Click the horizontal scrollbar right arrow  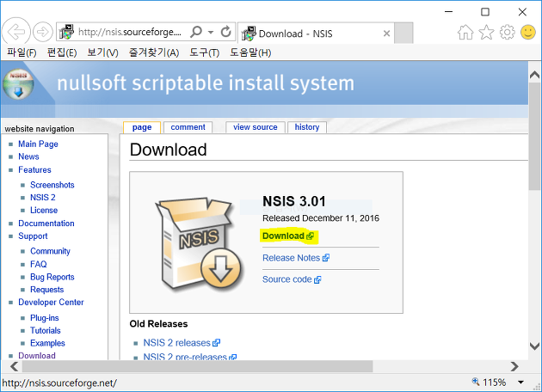[x=514, y=366]
